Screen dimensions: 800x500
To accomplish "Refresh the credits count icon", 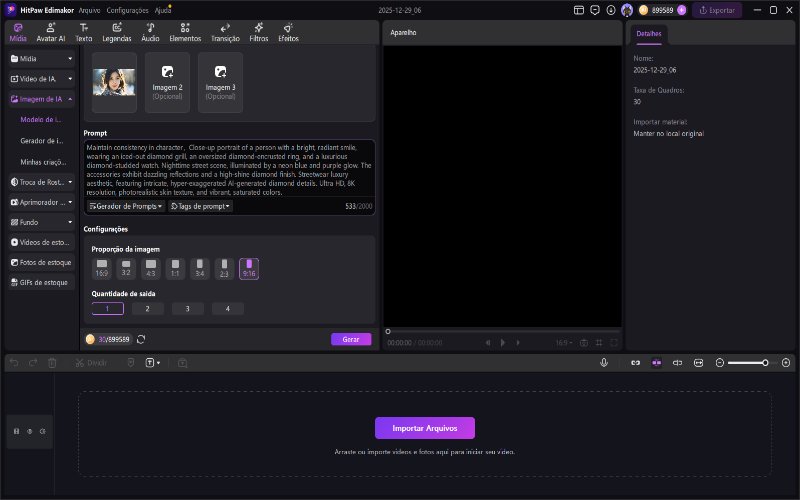I will pyautogui.click(x=141, y=339).
